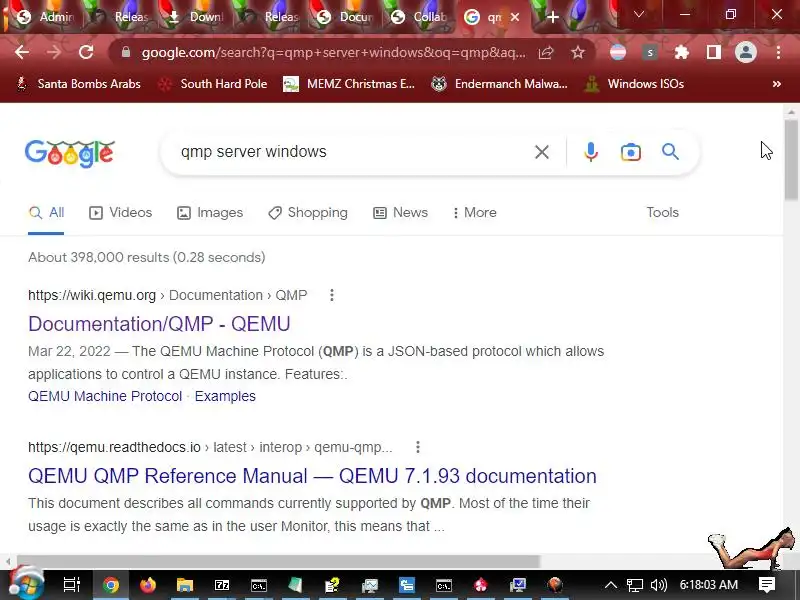Open options for the qemu.readthedocs.io result
The width and height of the screenshot is (800, 600).
(x=418, y=447)
